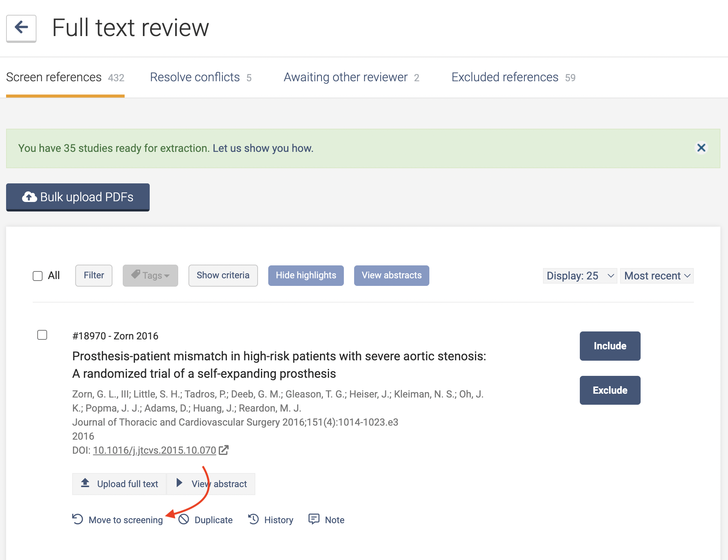
Task: Click the journal line 'Journal of Thoracic and Cardiovascular Surgery'
Action: pos(235,422)
